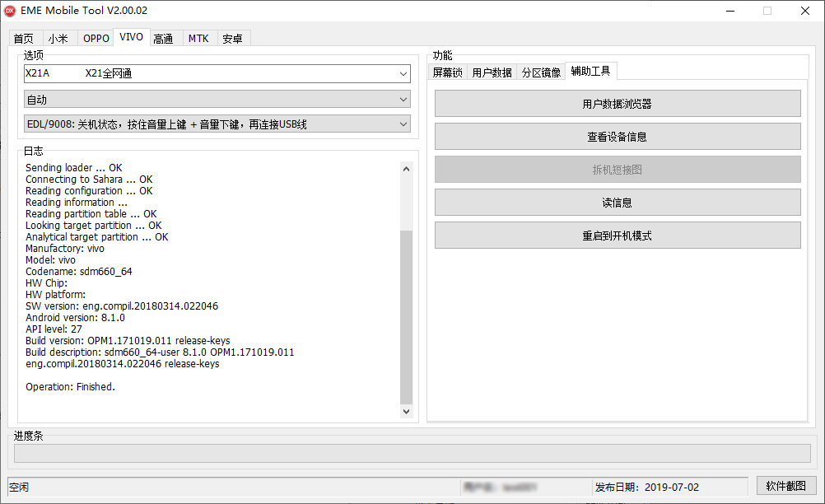Viewport: 825px width, 504px height.
Task: Take a screenshot with 软件截图 button
Action: click(x=785, y=486)
